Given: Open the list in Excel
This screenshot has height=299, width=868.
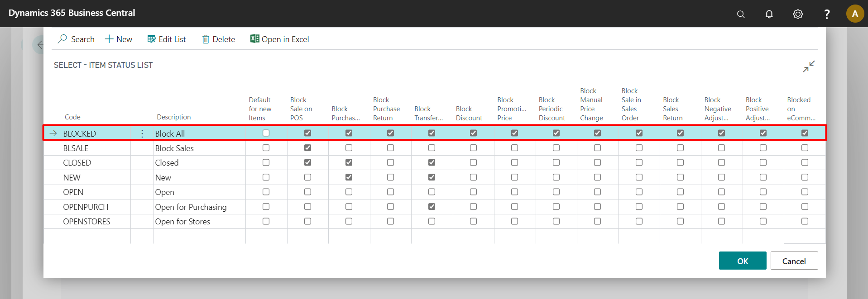Looking at the screenshot, I should point(280,39).
